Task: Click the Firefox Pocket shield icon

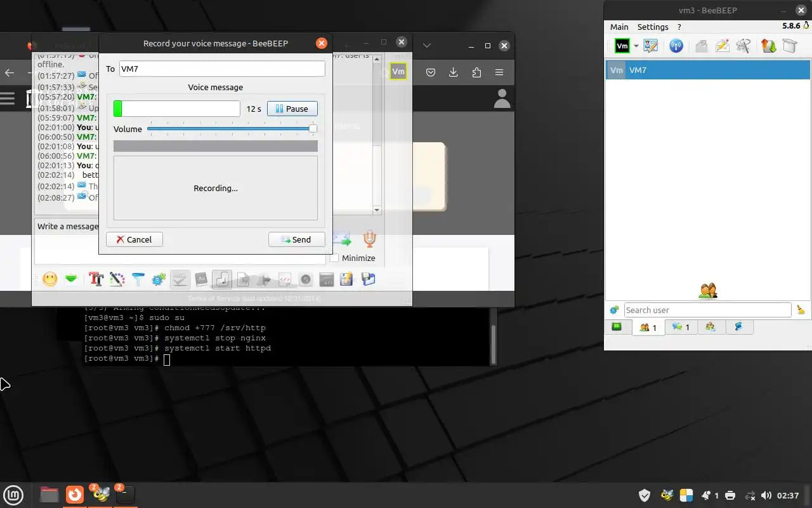Action: (431, 72)
